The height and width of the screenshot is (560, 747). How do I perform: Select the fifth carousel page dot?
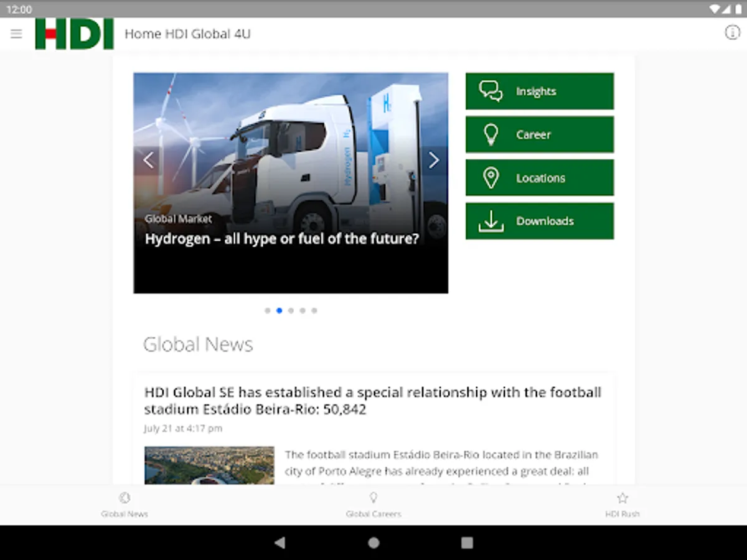314,310
